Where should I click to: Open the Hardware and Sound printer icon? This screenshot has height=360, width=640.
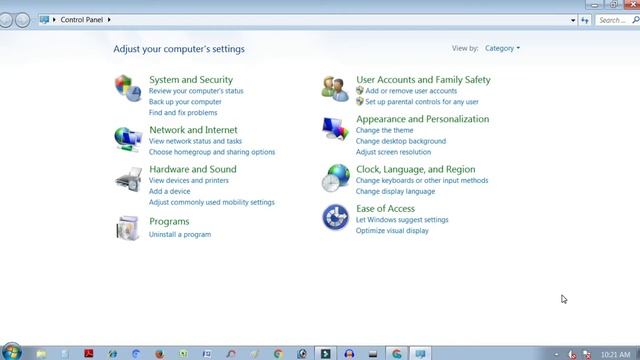click(129, 179)
